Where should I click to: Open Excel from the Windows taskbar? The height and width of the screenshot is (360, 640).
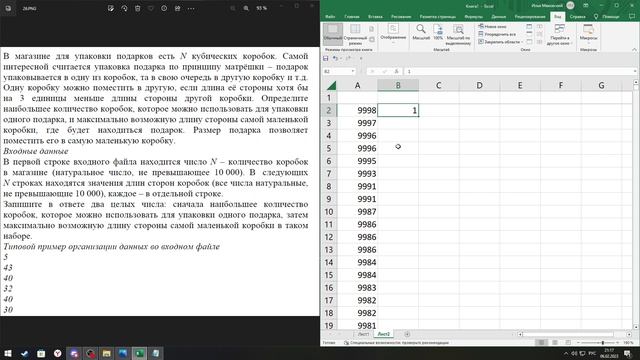tap(139, 353)
